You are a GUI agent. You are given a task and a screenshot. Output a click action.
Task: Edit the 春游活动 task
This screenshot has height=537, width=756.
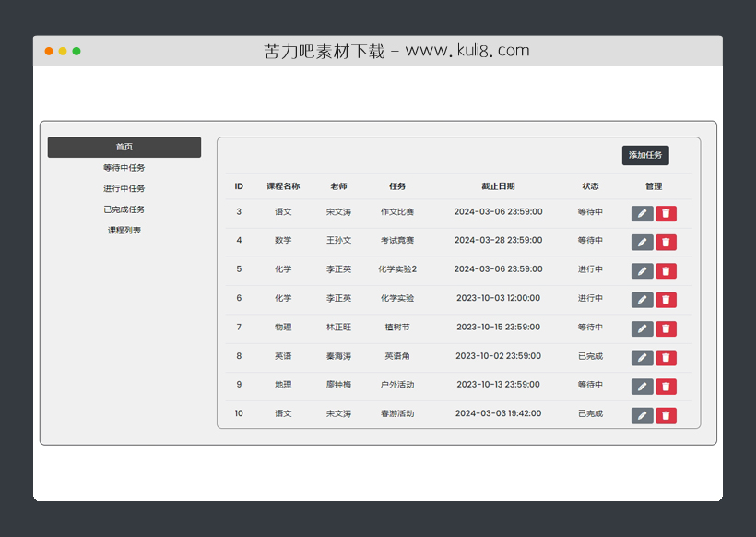click(x=642, y=414)
